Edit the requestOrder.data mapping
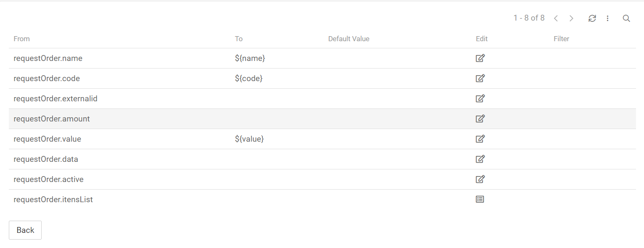This screenshot has height=248, width=644. pos(480,159)
